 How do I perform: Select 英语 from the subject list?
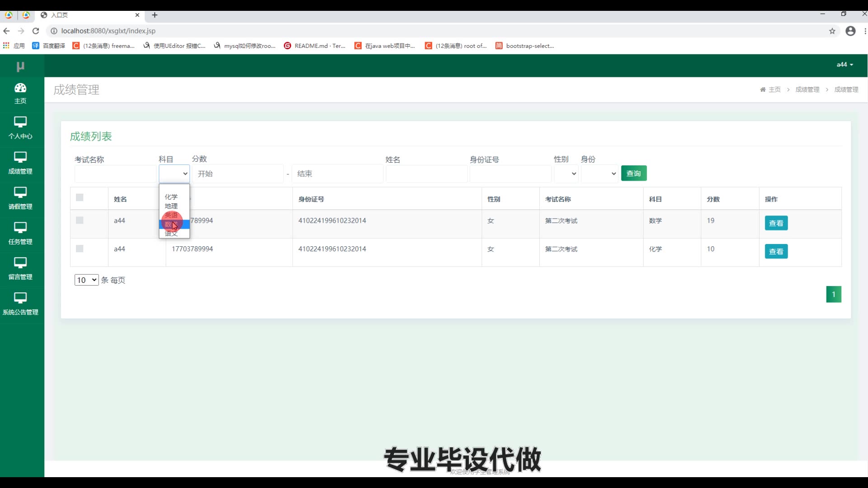[174, 215]
